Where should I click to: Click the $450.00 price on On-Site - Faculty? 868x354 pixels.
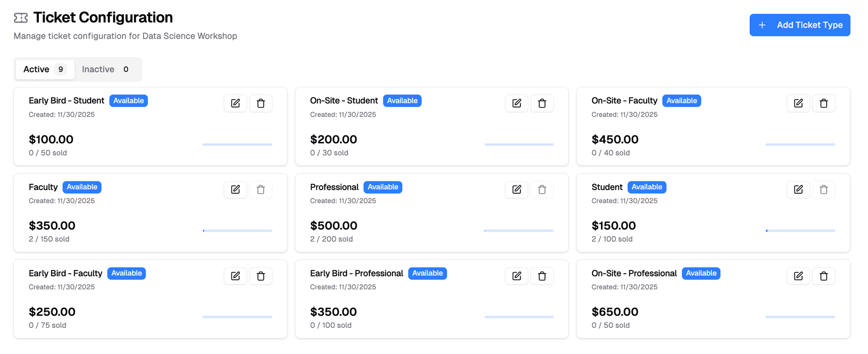point(615,139)
